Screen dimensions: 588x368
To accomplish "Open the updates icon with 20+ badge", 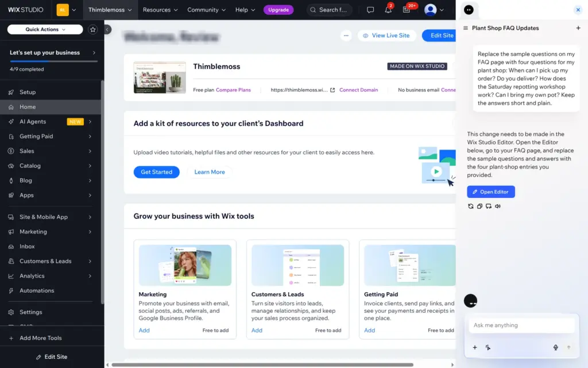I will [407, 10].
